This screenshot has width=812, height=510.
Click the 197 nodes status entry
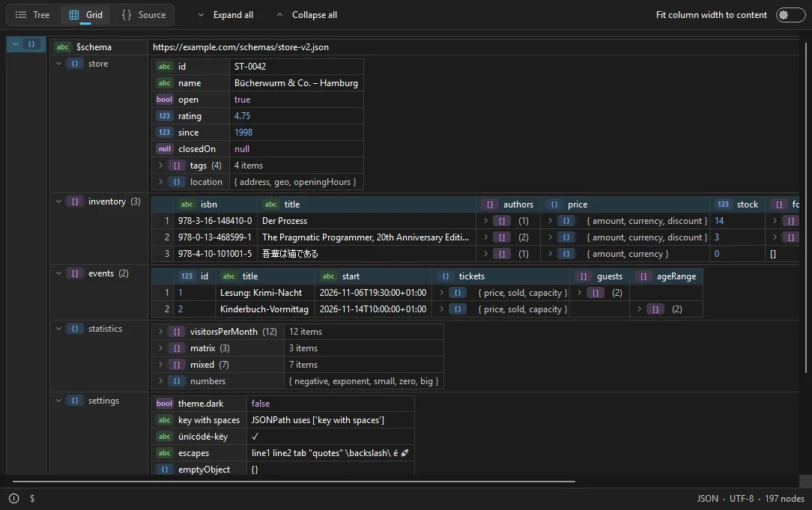point(784,499)
